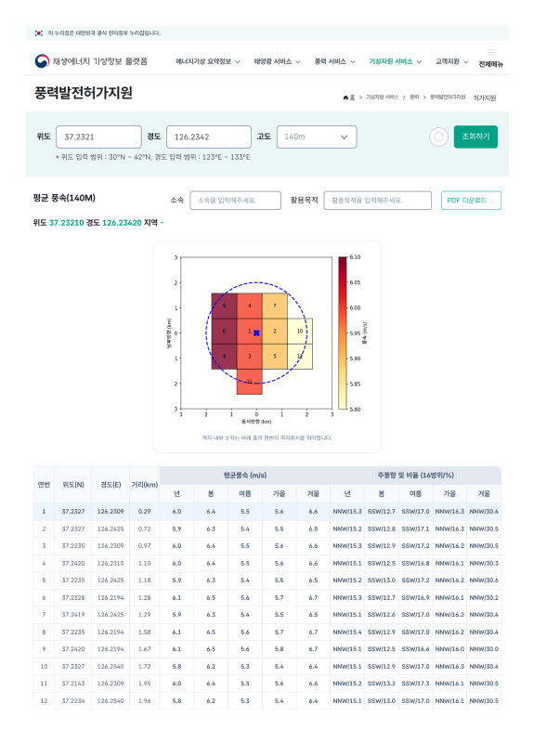This screenshot has height=756, width=534.
Task: Expand 에너지기상 요약정보 menu
Action: (208, 61)
